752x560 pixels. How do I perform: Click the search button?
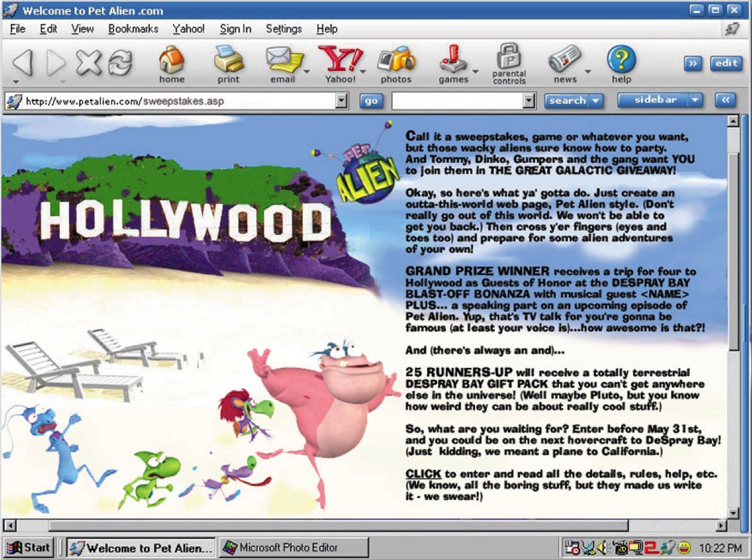[567, 101]
